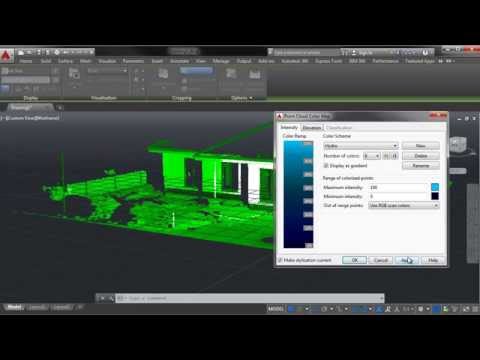This screenshot has height=360, width=480.
Task: Open the Number of colors dropdown
Action: click(x=371, y=156)
